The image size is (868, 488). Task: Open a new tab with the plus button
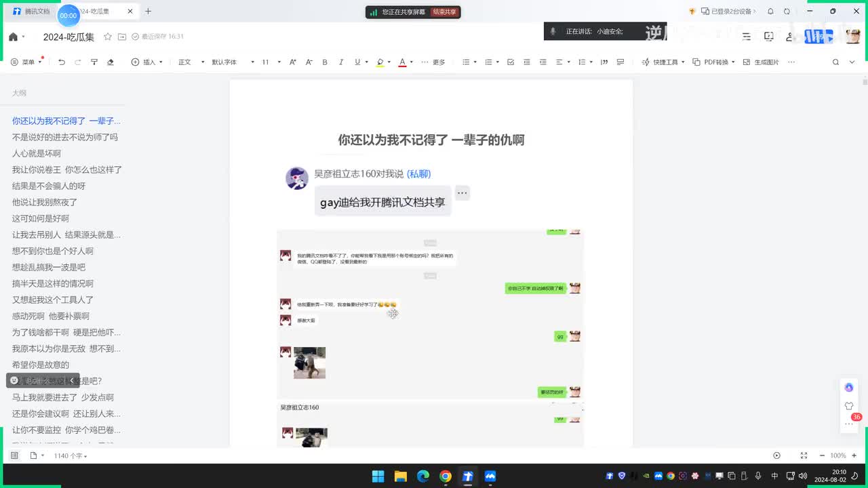coord(149,12)
